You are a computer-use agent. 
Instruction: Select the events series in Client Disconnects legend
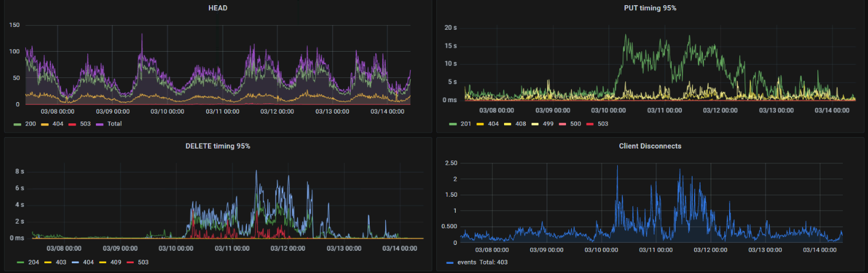click(x=466, y=262)
